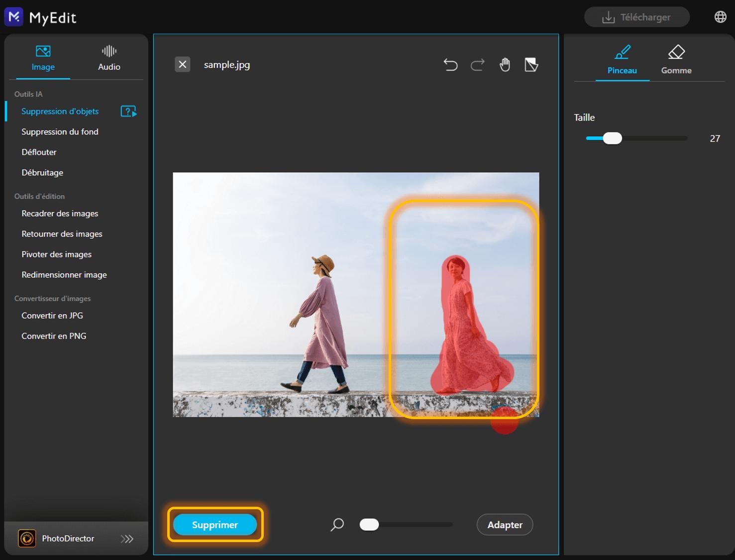Activate the hand pan tool
The height and width of the screenshot is (560, 735).
(504, 65)
